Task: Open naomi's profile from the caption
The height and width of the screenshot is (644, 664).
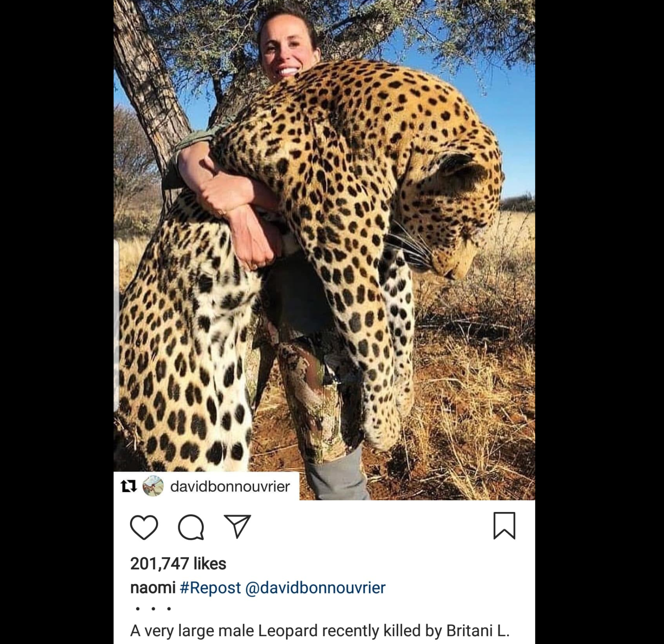Action: pyautogui.click(x=153, y=588)
